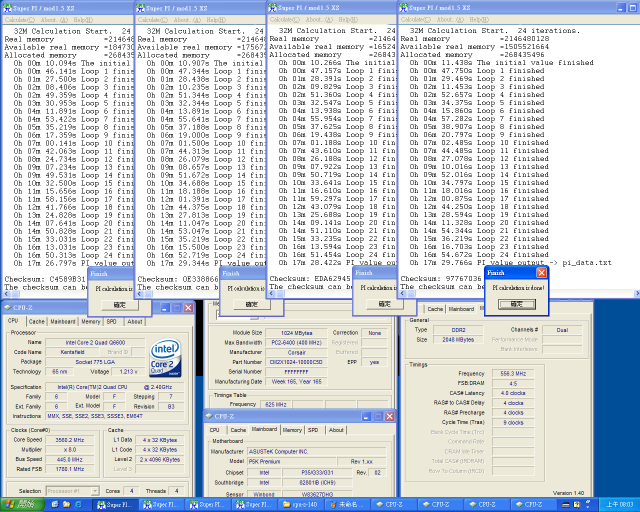The height and width of the screenshot is (512, 640).
Task: Click Show Desktop quick launch icon
Action: tap(55, 505)
